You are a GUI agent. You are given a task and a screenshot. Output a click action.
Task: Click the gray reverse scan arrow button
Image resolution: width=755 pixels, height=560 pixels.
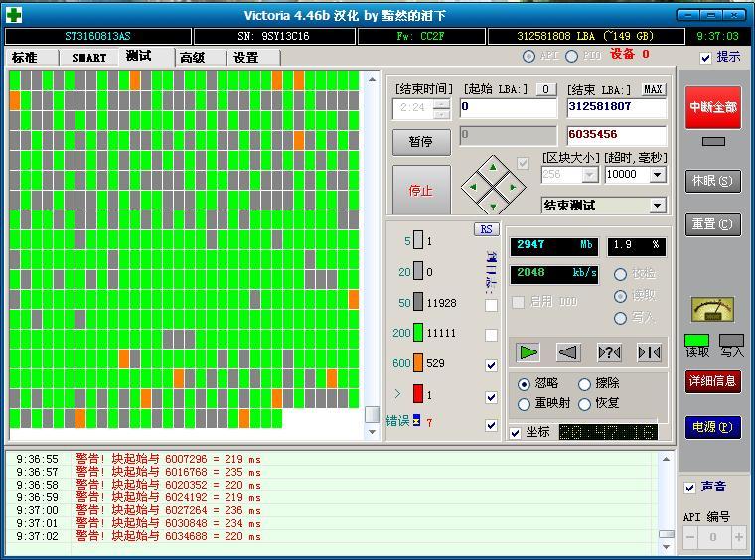coord(568,352)
